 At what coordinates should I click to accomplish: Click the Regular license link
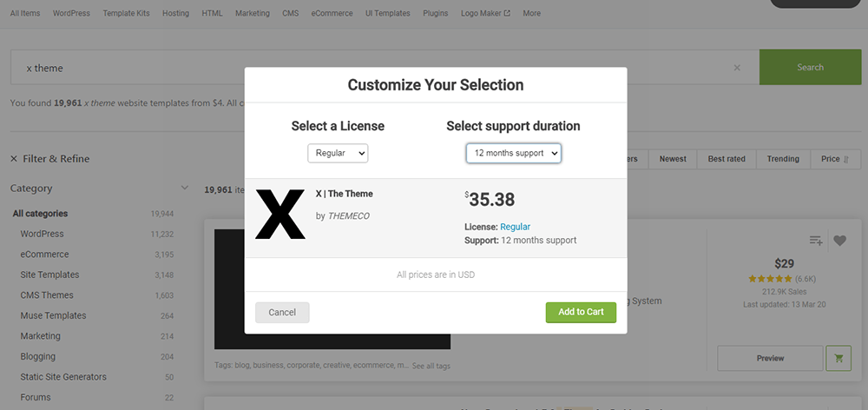coord(516,227)
